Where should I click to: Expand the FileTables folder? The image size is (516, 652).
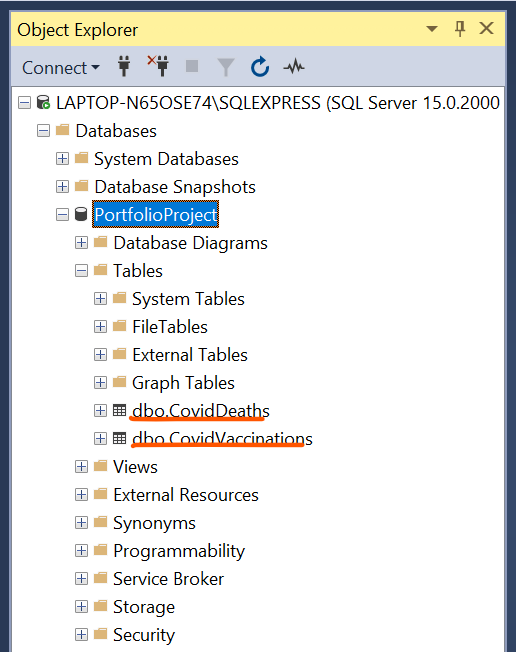click(x=100, y=326)
